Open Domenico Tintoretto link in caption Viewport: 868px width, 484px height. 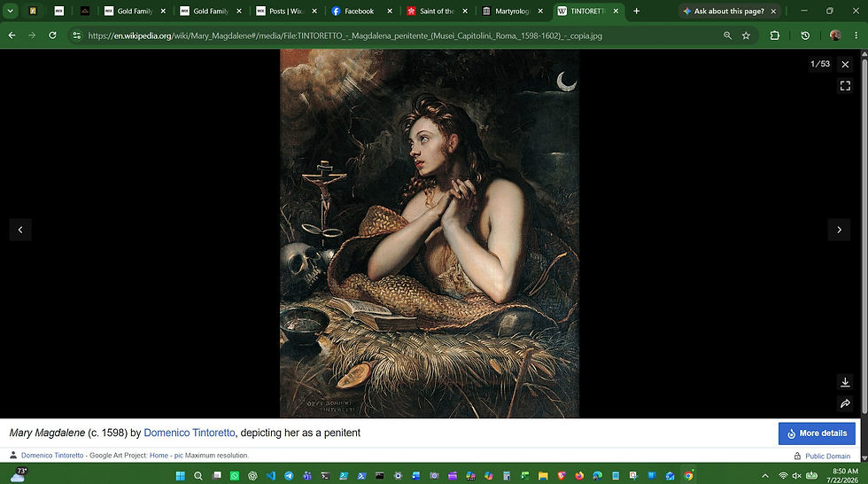coord(190,433)
